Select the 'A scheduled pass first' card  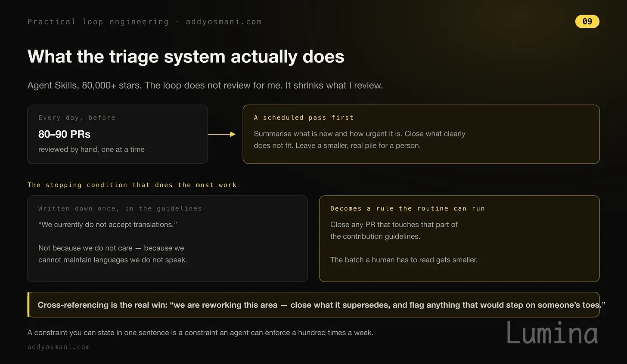pyautogui.click(x=421, y=134)
